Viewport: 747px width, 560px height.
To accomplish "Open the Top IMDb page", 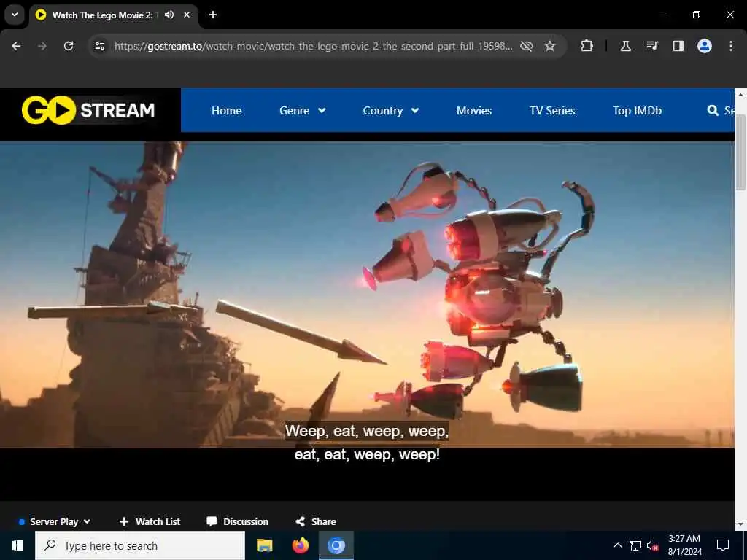I will 637,111.
